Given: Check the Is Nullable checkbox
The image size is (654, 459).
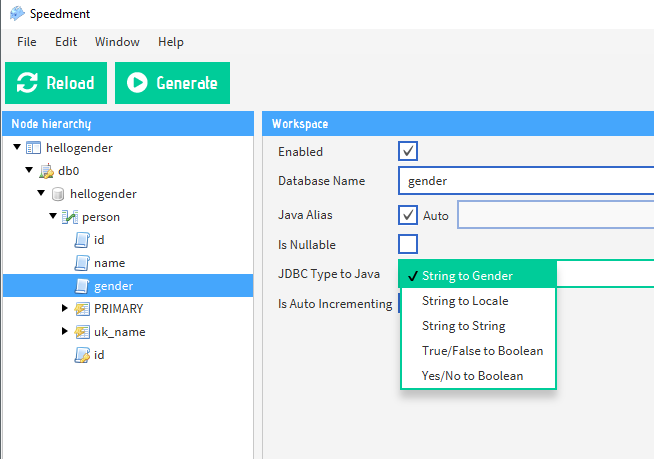Looking at the screenshot, I should tap(408, 244).
